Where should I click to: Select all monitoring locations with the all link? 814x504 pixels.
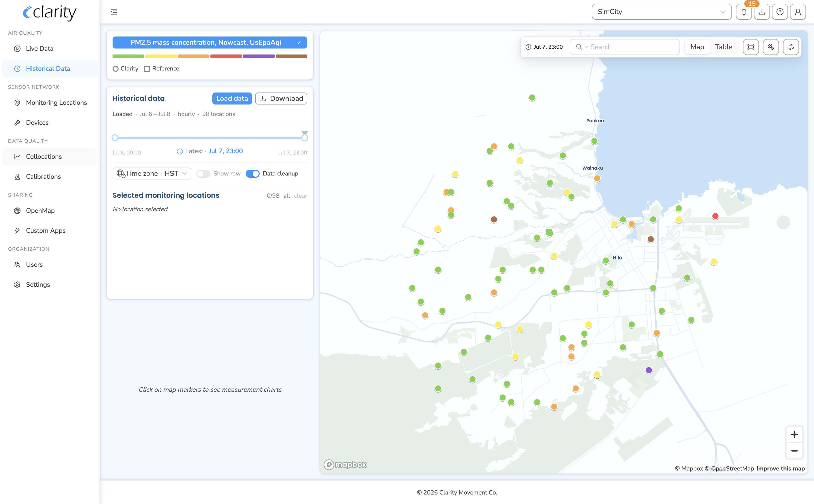(x=286, y=196)
